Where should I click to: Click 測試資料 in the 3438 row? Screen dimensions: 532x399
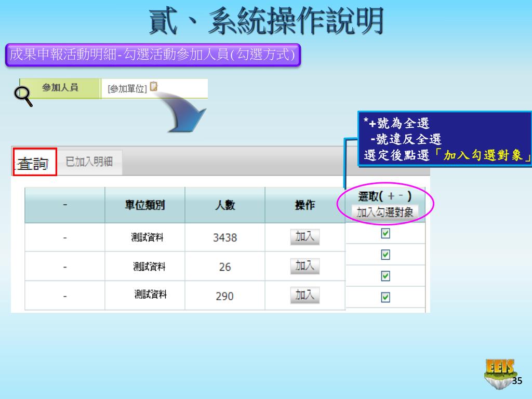tap(147, 237)
